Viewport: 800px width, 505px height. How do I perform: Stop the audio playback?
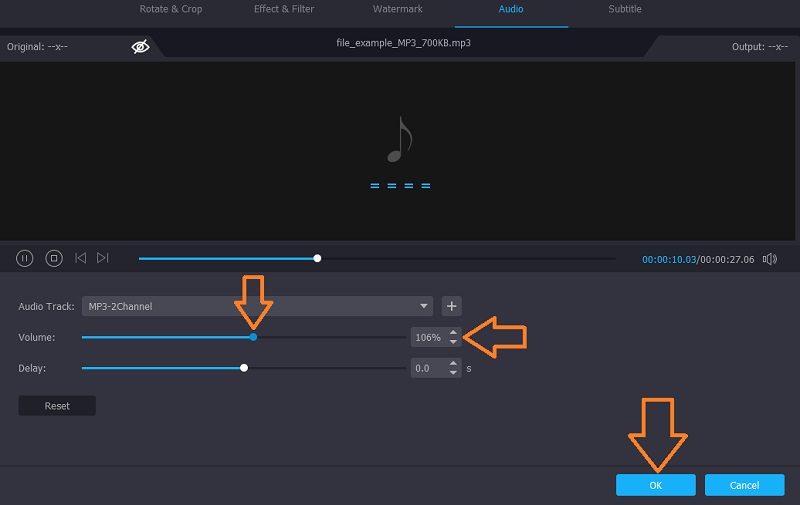[54, 258]
